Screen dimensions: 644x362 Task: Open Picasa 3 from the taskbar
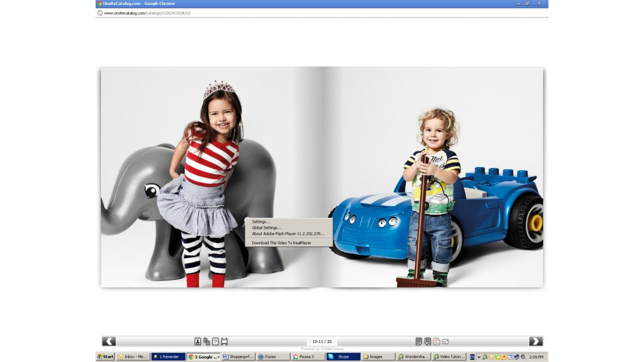pyautogui.click(x=308, y=357)
